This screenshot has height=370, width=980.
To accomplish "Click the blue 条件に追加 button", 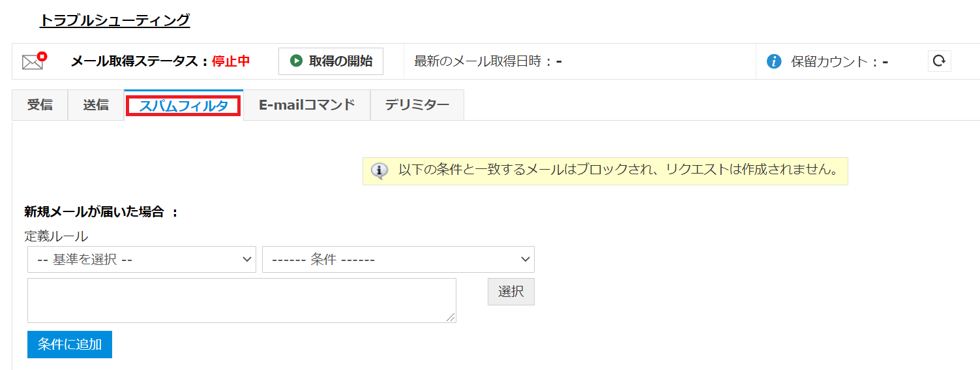I will pos(70,345).
